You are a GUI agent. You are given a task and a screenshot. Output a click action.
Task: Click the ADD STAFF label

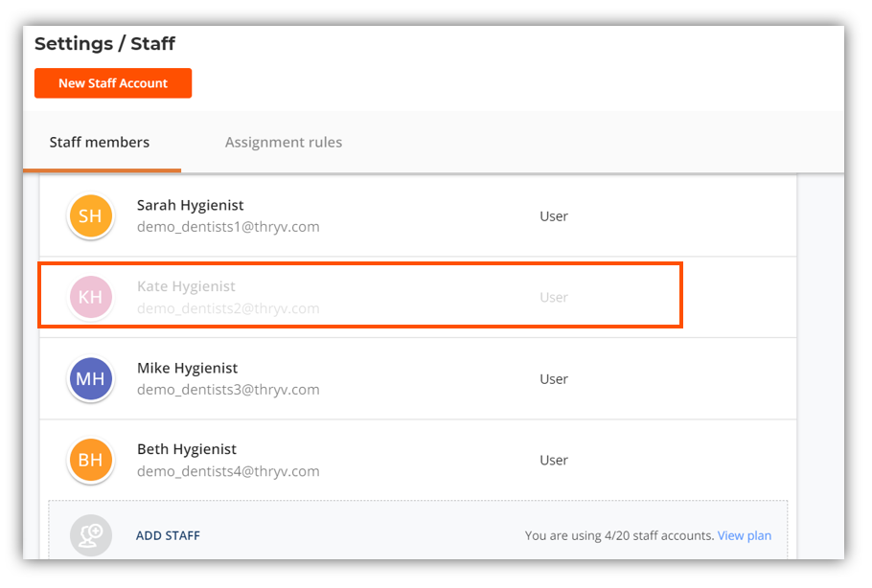168,536
